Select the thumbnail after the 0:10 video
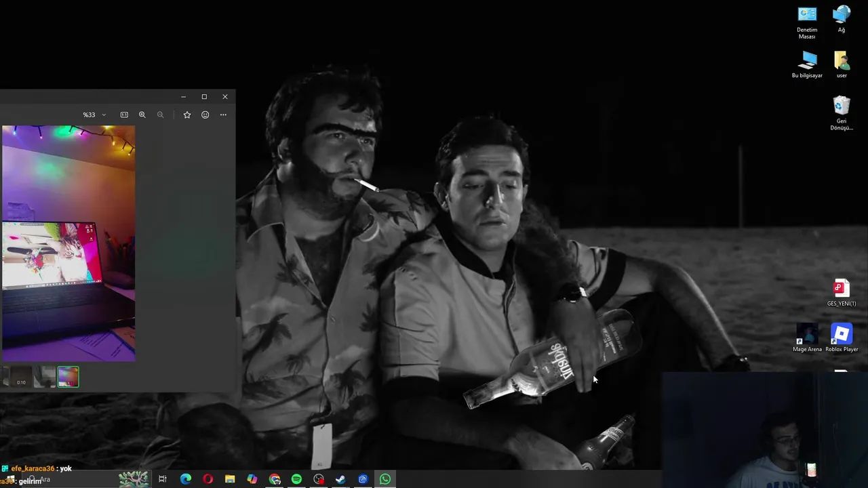This screenshot has height=488, width=868. 45,377
